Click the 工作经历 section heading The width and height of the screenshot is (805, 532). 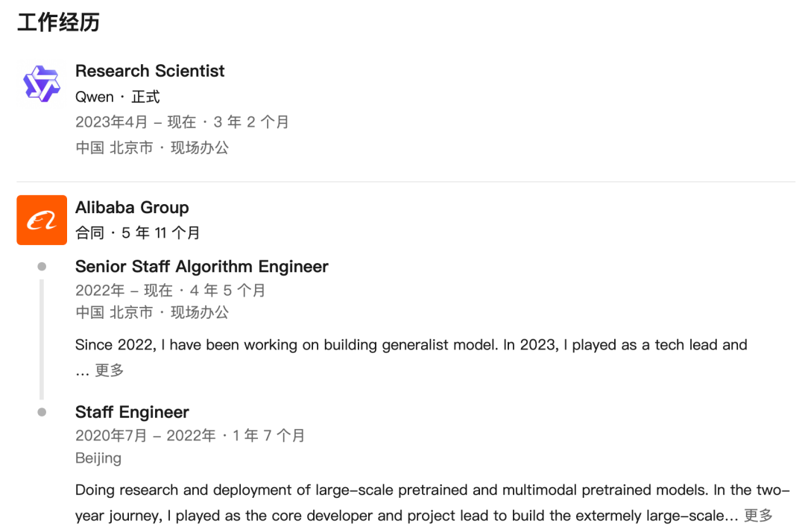[x=59, y=22]
